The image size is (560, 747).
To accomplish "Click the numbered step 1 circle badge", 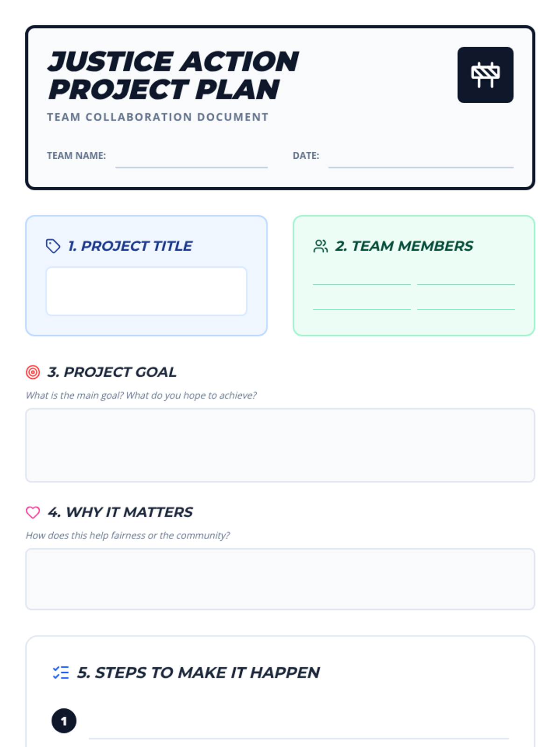I will tap(64, 721).
